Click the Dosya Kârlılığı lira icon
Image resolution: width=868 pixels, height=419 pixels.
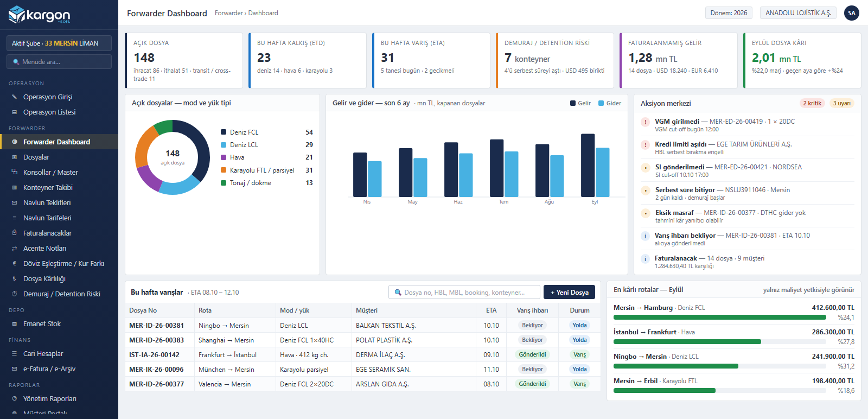(15, 279)
